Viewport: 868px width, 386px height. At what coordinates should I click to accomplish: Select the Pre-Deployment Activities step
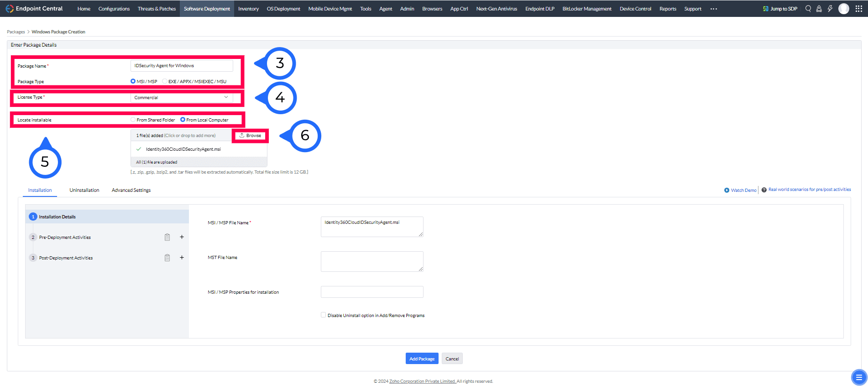[65, 237]
